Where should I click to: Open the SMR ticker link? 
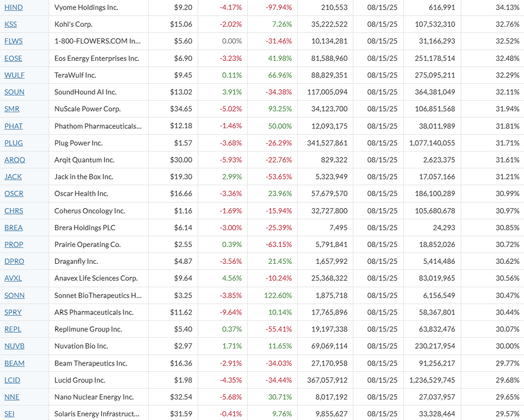coord(12,109)
